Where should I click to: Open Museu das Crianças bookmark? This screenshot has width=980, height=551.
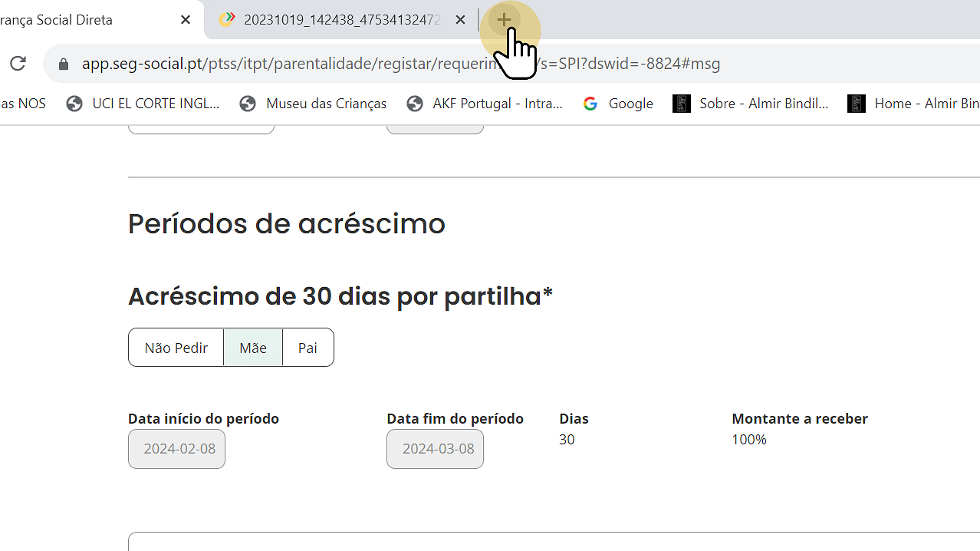pos(313,104)
